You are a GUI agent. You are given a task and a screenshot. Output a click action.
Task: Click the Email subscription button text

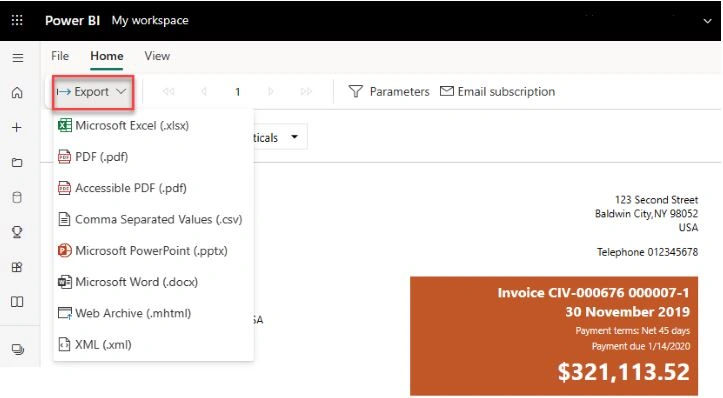(506, 92)
